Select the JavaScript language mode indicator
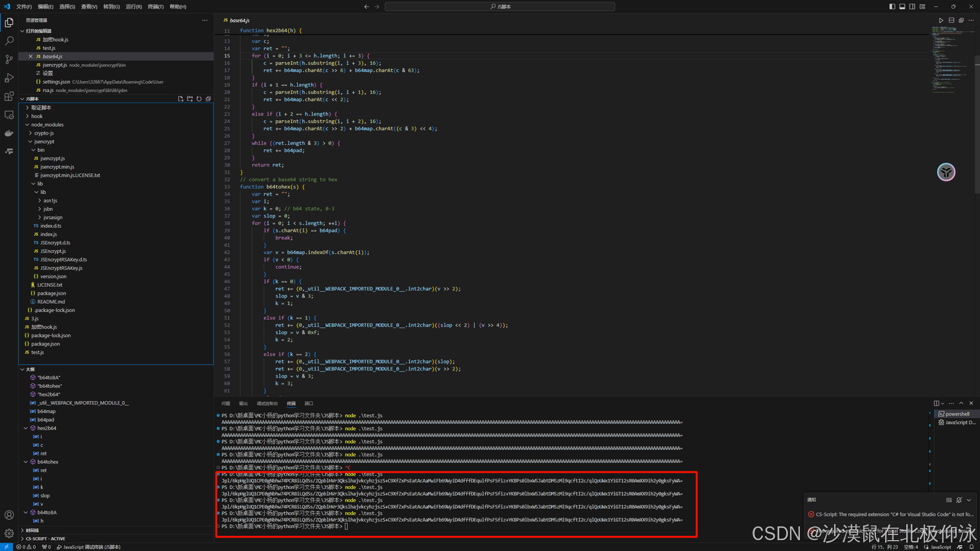This screenshot has height=551, width=980. (x=937, y=547)
